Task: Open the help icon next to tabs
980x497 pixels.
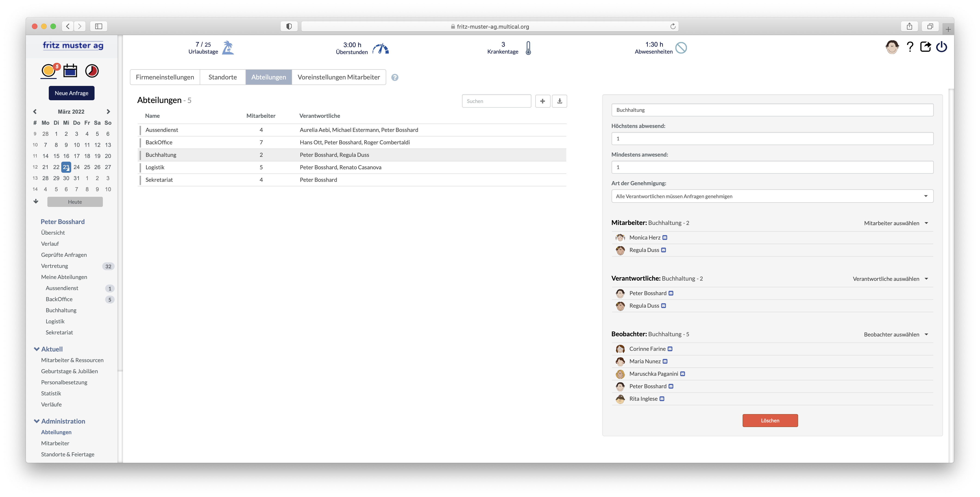Action: pyautogui.click(x=395, y=77)
